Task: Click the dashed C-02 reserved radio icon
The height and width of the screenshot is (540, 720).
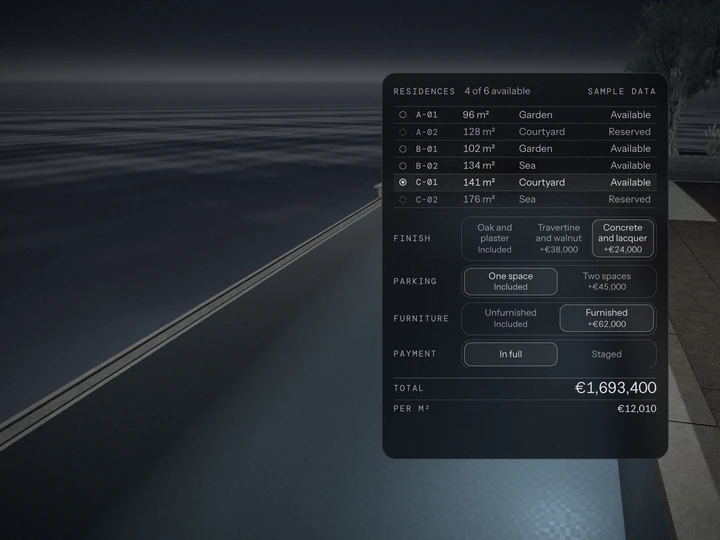Action: [x=403, y=200]
